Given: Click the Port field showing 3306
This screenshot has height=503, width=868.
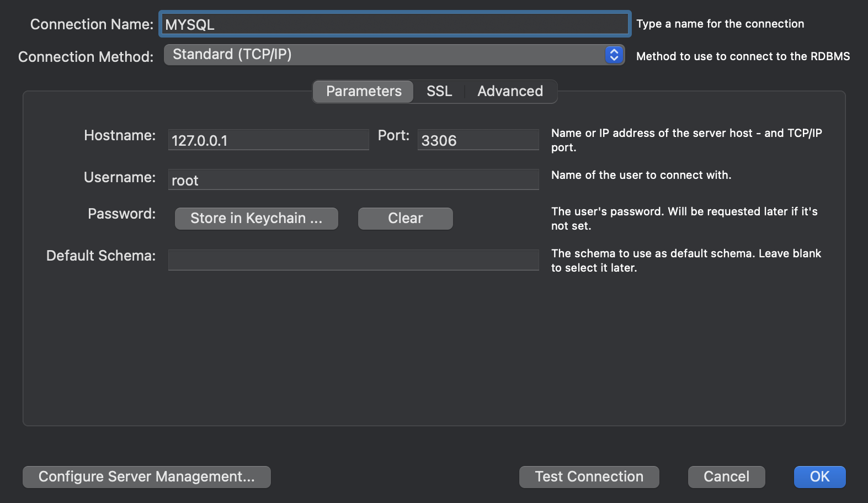Looking at the screenshot, I should (478, 140).
